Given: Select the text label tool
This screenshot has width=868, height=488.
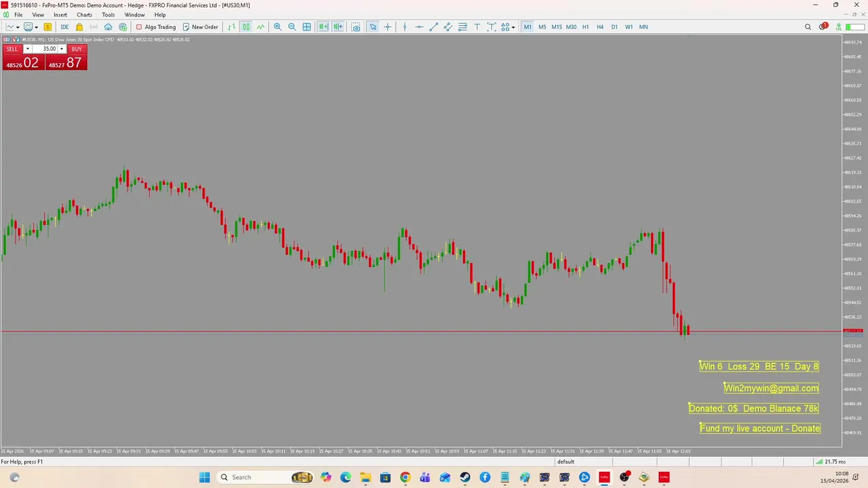Looking at the screenshot, I should (x=492, y=27).
